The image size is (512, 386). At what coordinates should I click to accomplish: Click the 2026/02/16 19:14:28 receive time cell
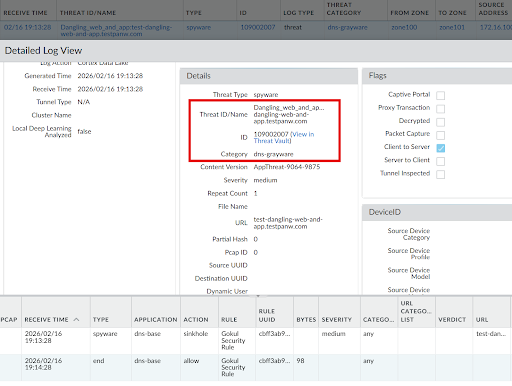[x=43, y=364]
